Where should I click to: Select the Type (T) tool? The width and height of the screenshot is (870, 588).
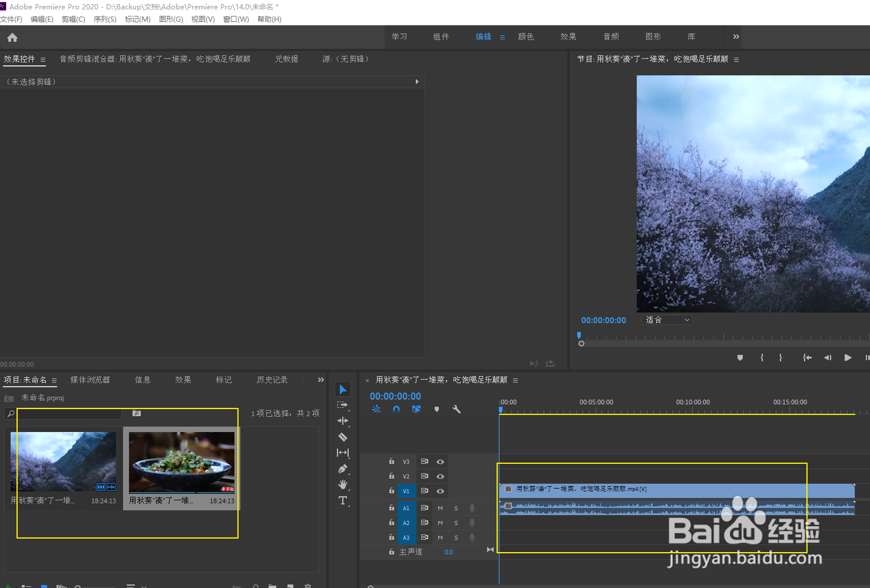point(343,500)
